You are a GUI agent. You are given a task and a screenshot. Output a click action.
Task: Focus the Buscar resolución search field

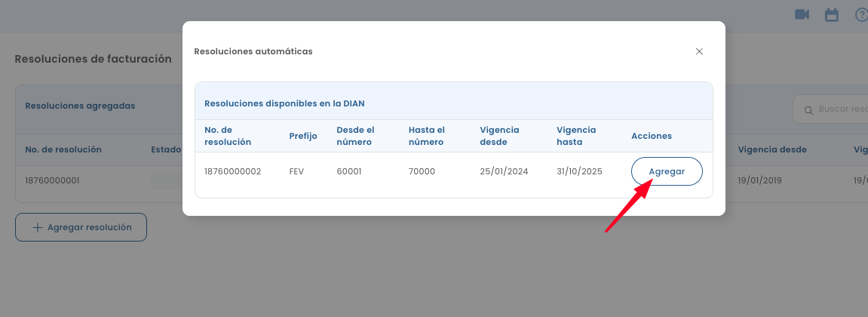(841, 109)
